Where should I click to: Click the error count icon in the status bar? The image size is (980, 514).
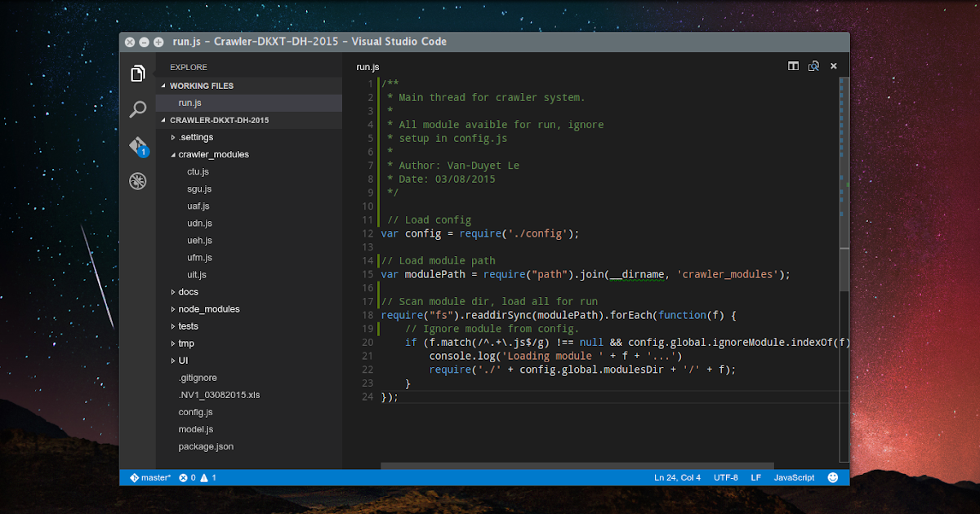pyautogui.click(x=185, y=477)
